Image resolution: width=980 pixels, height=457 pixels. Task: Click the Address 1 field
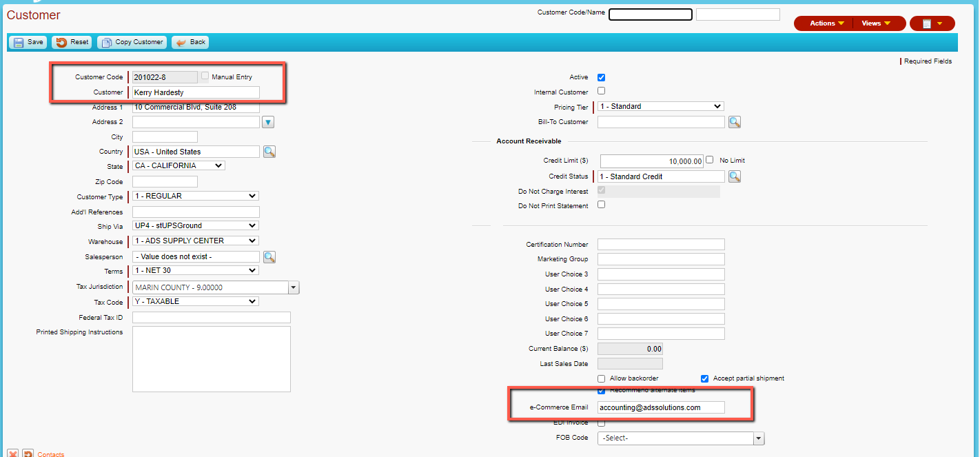tap(196, 108)
